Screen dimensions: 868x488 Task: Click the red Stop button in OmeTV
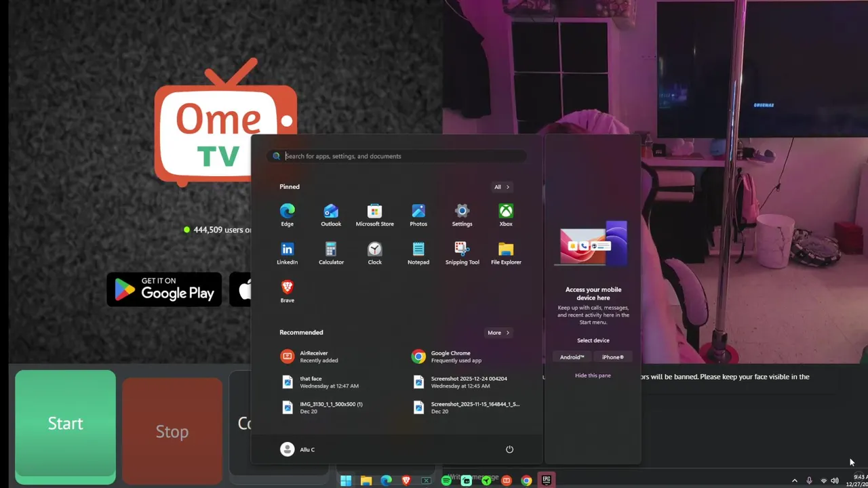coord(172,431)
